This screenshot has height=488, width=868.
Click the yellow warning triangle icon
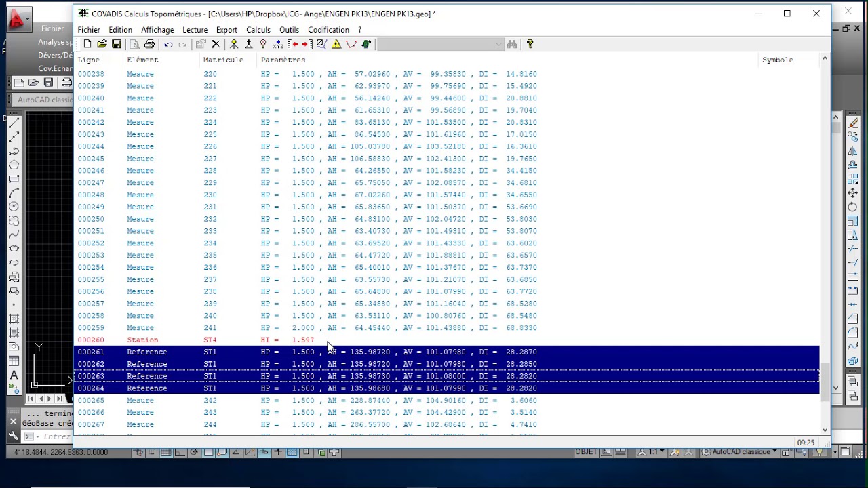(x=336, y=44)
